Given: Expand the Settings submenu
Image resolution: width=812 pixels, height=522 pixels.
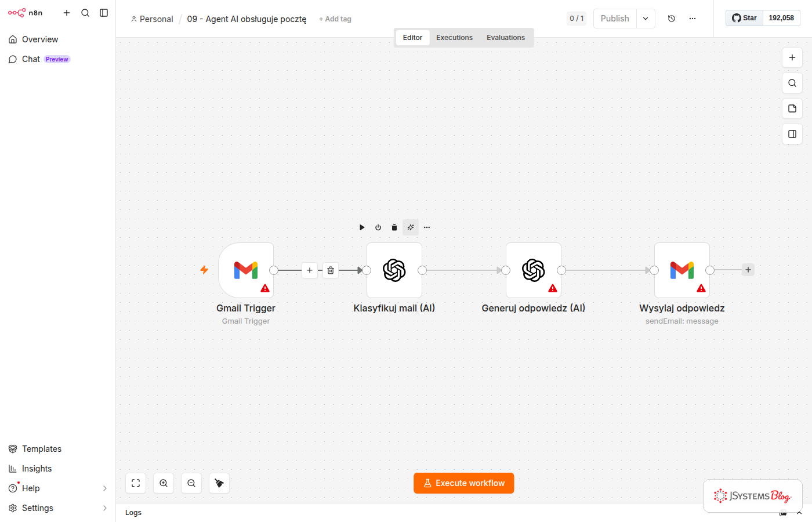Looking at the screenshot, I should click(x=105, y=508).
